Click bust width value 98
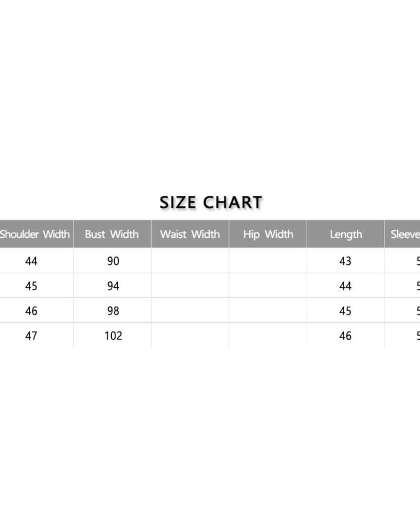 tap(113, 311)
